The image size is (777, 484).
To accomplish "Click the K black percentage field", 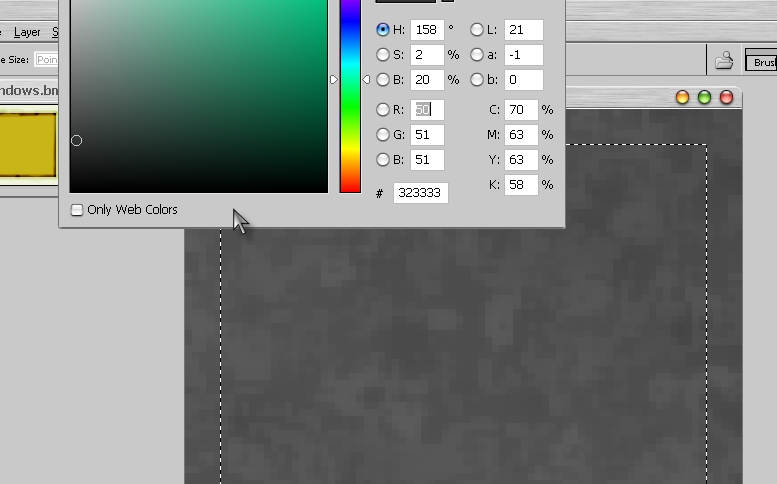I will click(x=521, y=185).
